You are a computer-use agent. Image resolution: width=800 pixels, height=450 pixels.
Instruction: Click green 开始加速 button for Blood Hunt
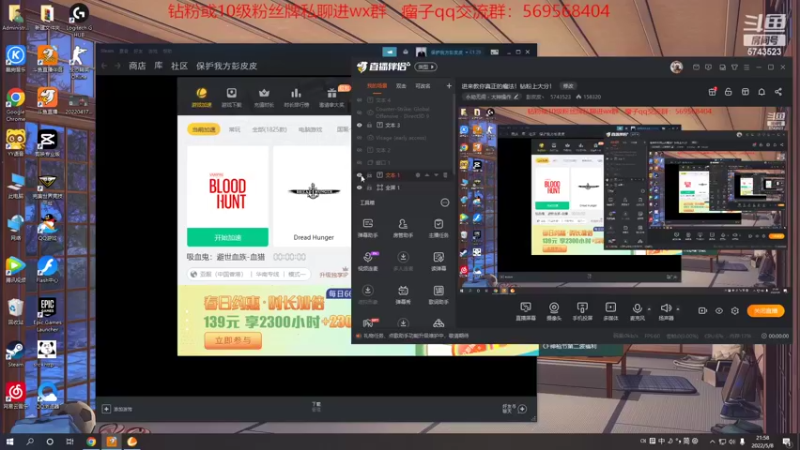[228, 237]
